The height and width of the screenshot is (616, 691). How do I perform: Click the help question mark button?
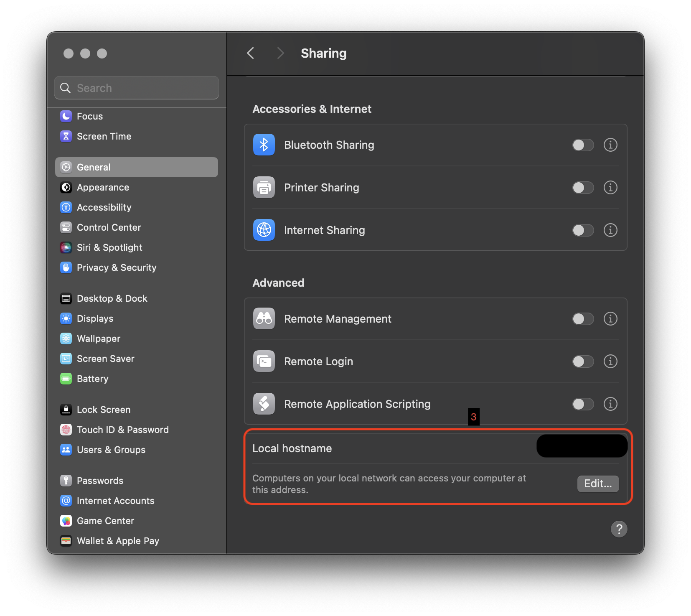tap(619, 529)
